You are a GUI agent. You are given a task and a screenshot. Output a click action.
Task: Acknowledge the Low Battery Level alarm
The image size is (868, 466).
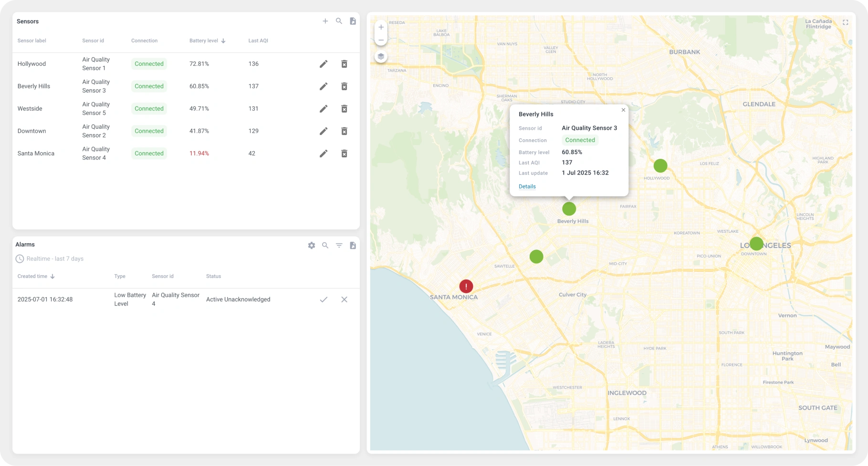[x=324, y=300]
